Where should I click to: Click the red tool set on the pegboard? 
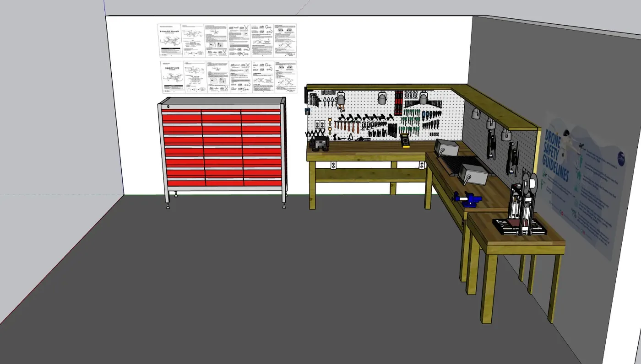tap(398, 103)
